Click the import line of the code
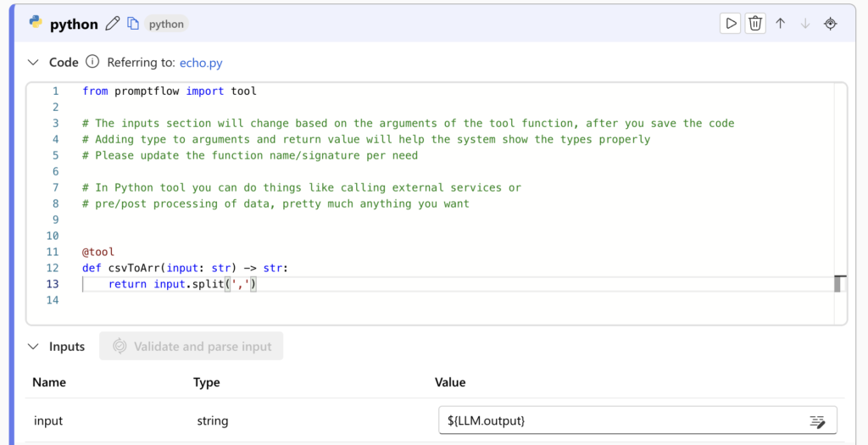The image size is (868, 445). pos(170,91)
